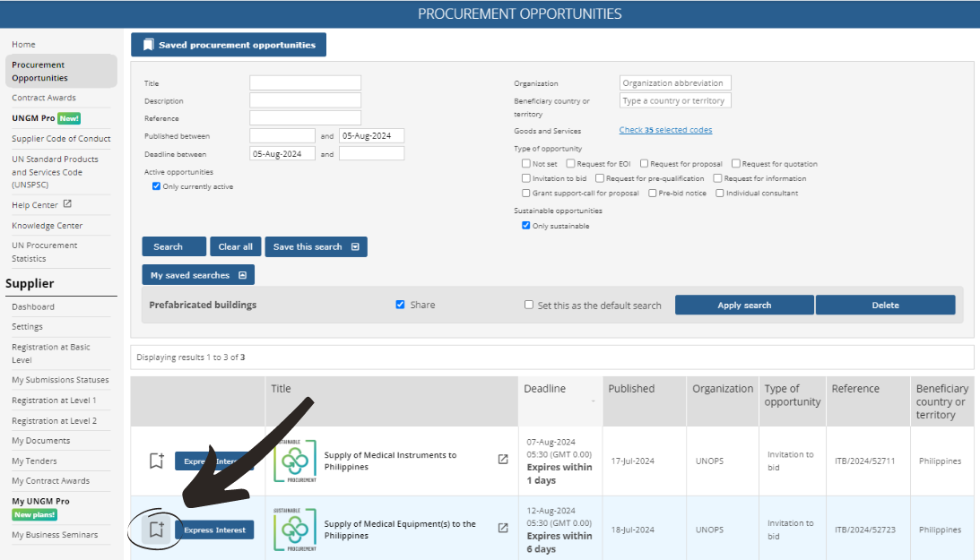Check Grant support-call for proposal
This screenshot has width=980, height=560.
[x=525, y=194]
